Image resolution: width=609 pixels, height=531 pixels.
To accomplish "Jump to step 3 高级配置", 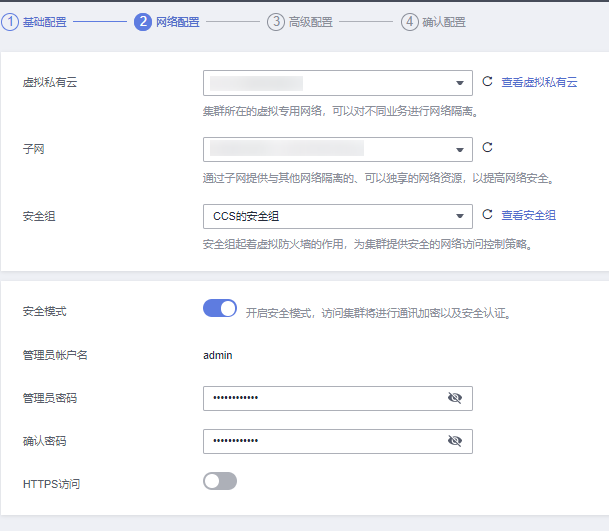I will coord(300,22).
